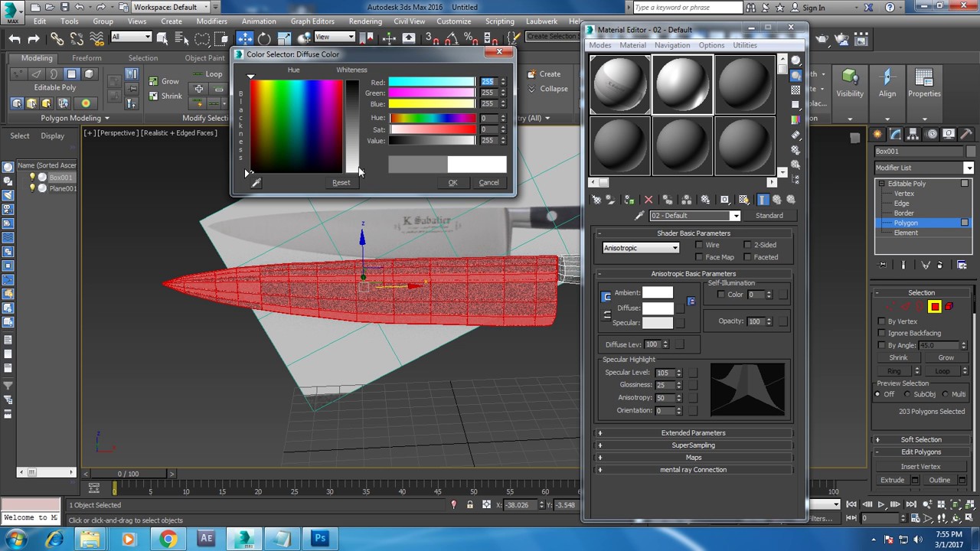This screenshot has width=980, height=551.
Task: Toggle the Angle Snap icon
Action: tap(453, 38)
